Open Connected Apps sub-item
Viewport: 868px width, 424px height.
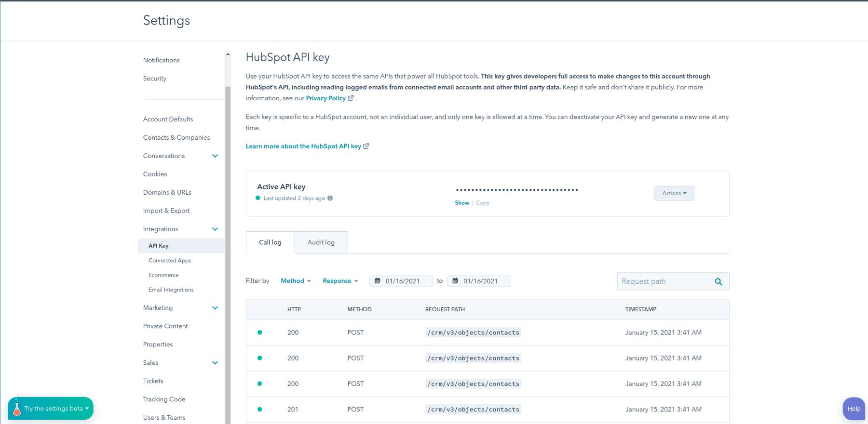pos(170,261)
